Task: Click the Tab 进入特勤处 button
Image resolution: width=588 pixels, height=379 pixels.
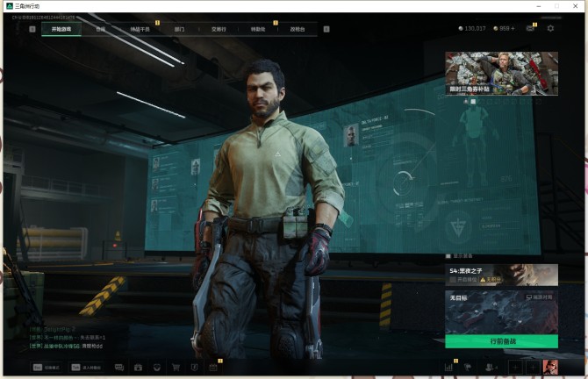Action: [x=86, y=368]
